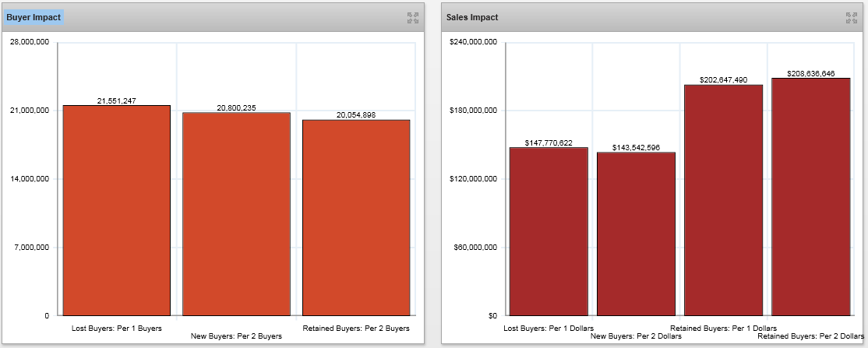Click the Sales Impact panel title
This screenshot has width=868, height=348.
click(472, 17)
